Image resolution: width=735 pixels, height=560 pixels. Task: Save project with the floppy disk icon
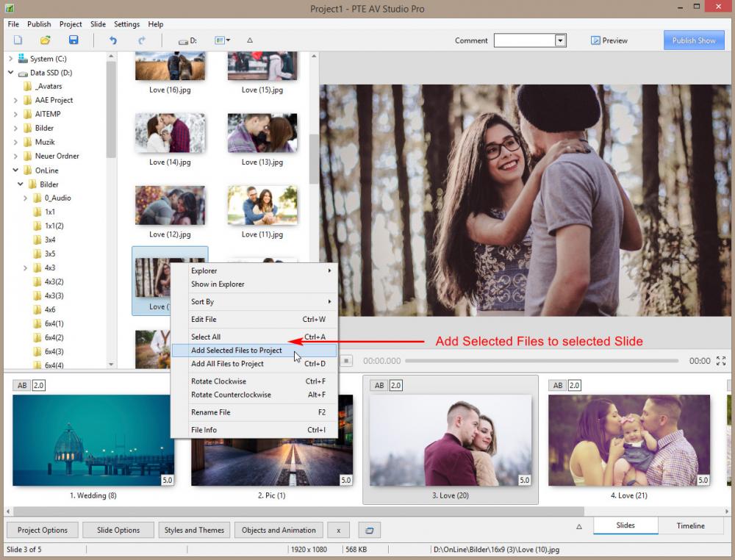pyautogui.click(x=73, y=40)
